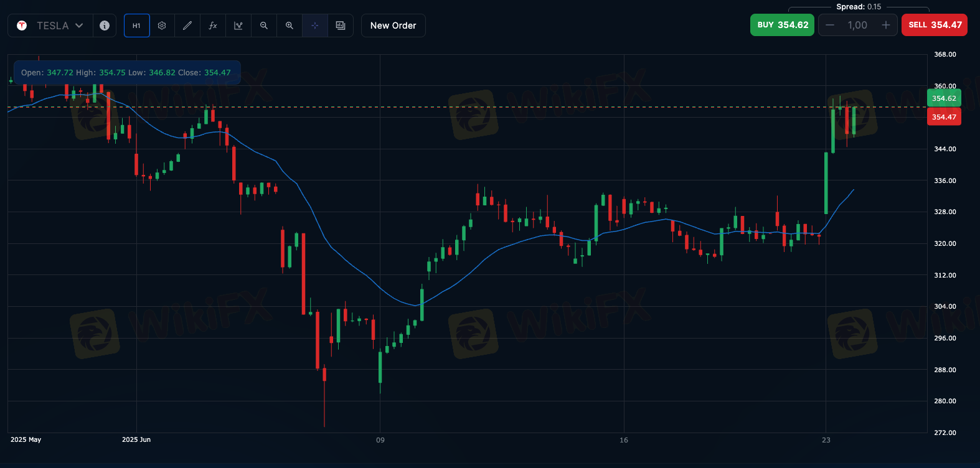Show instrument info via the info icon

pyautogui.click(x=105, y=26)
